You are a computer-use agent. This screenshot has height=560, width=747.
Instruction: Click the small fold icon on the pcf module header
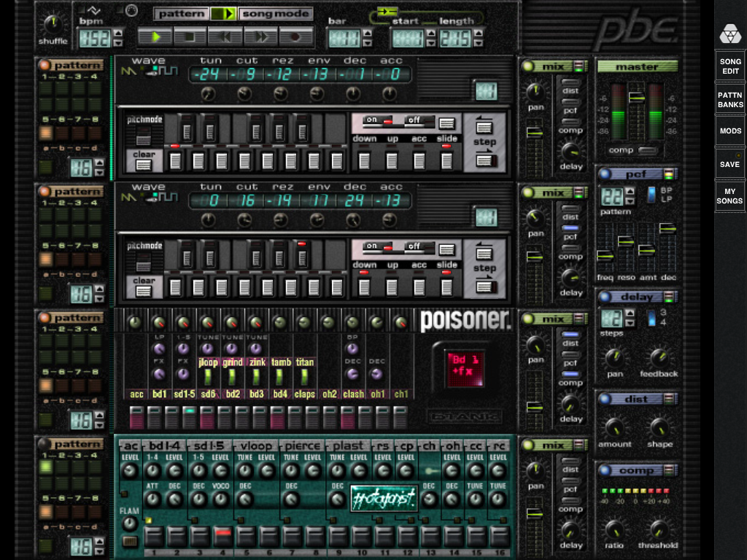(670, 174)
